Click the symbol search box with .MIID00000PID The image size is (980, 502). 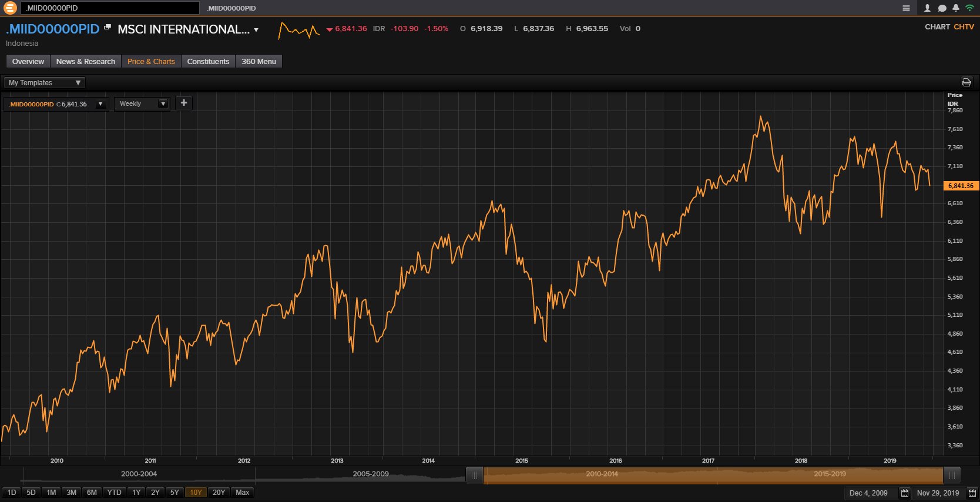coord(110,8)
